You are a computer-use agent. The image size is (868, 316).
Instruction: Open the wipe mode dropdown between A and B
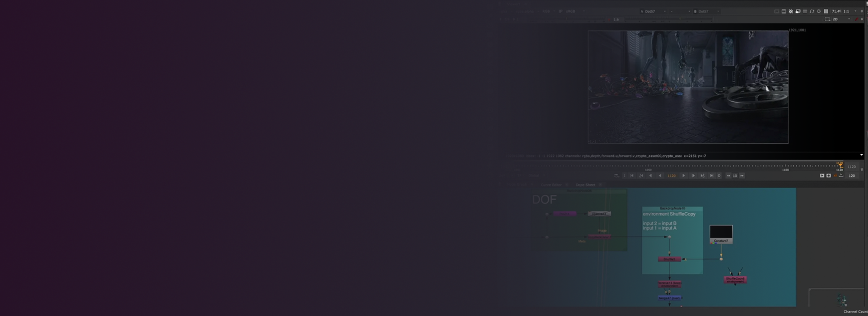pyautogui.click(x=680, y=11)
